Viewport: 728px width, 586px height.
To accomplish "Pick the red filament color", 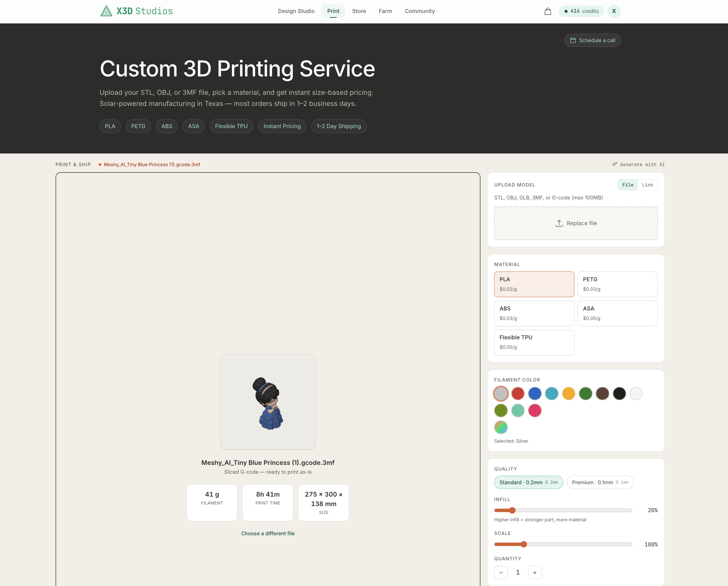I will [518, 394].
